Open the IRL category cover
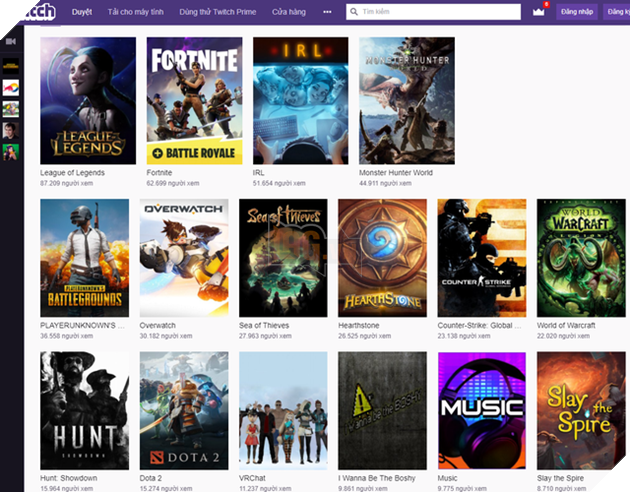630x492 pixels. (x=301, y=101)
